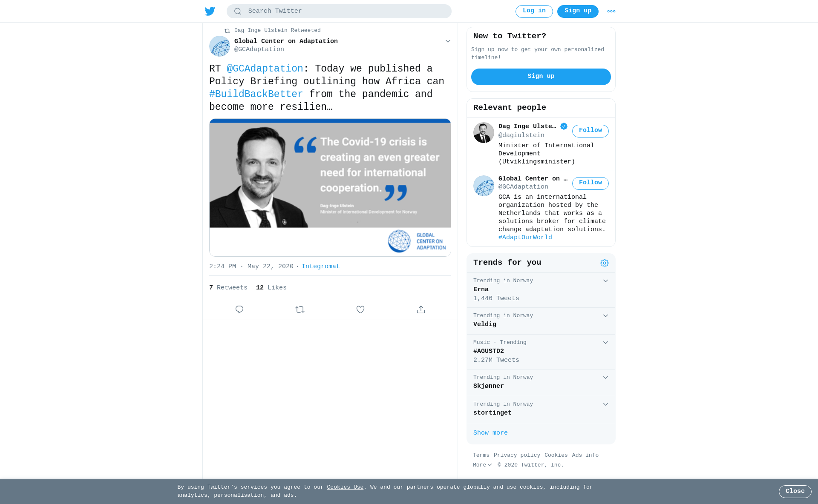Open the Covid-19 quote image

pyautogui.click(x=330, y=187)
